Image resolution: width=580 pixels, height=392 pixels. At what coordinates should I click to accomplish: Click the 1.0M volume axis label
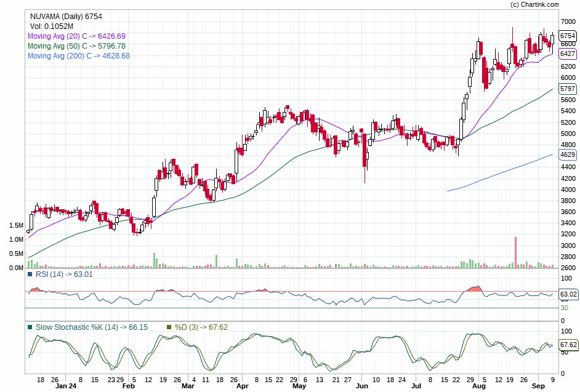tap(16, 239)
